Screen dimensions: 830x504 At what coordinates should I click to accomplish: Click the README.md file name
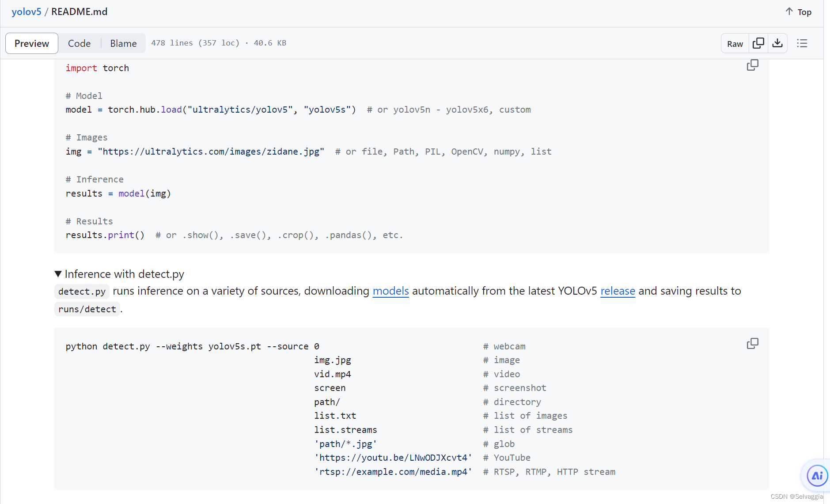[80, 11]
